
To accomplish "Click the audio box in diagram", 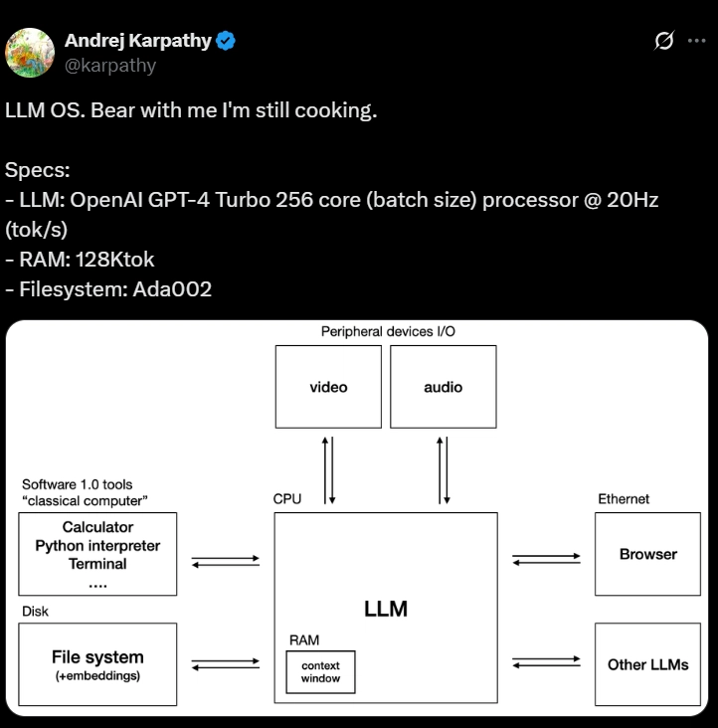I will [x=444, y=387].
